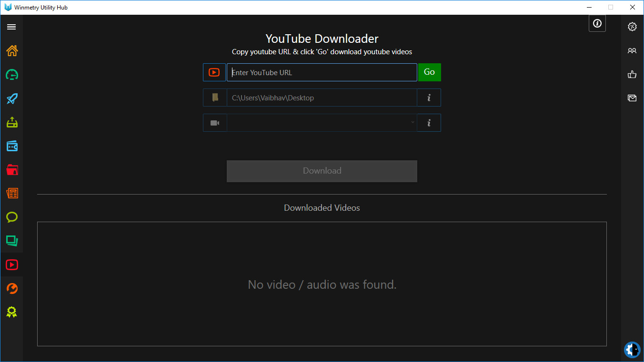Click the info icon at top right

(597, 23)
